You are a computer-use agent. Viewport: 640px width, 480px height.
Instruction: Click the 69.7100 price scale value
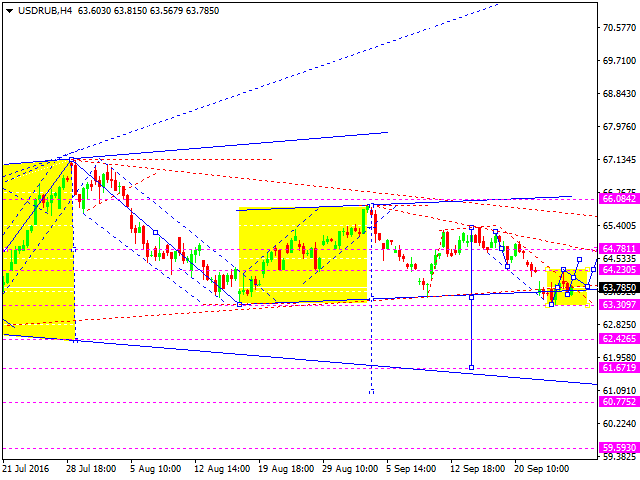(x=619, y=61)
